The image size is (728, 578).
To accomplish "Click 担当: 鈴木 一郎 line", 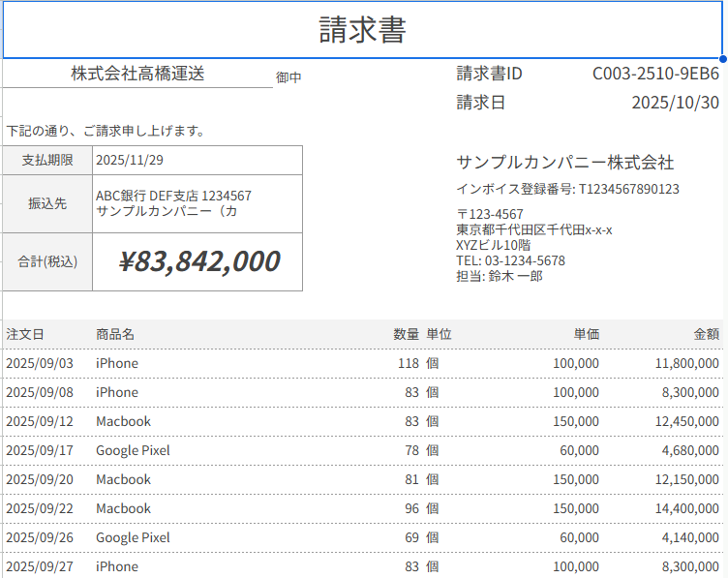I will (500, 276).
